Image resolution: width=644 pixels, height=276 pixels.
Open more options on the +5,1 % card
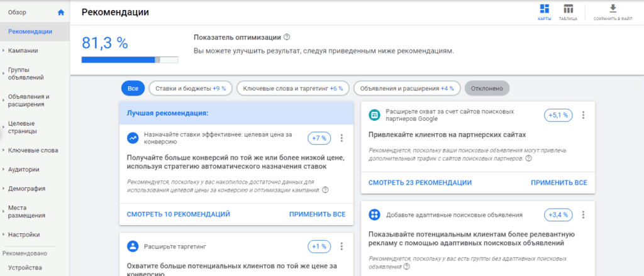click(583, 115)
